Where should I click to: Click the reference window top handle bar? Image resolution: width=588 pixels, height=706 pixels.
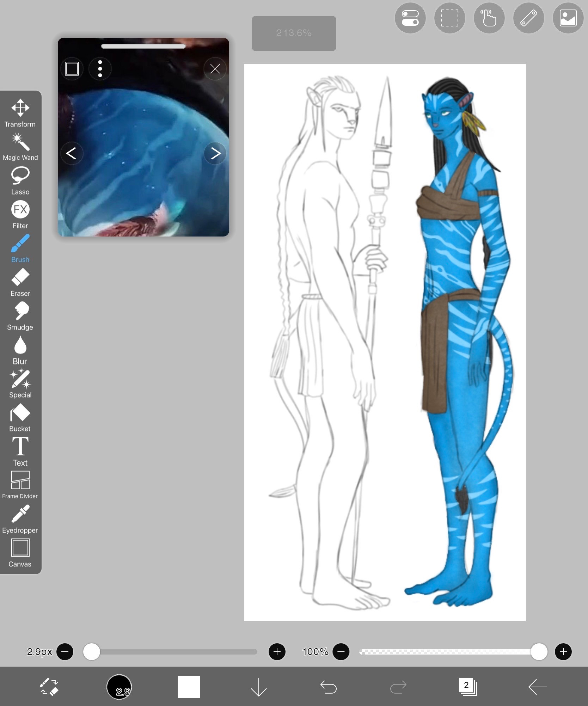tap(143, 46)
